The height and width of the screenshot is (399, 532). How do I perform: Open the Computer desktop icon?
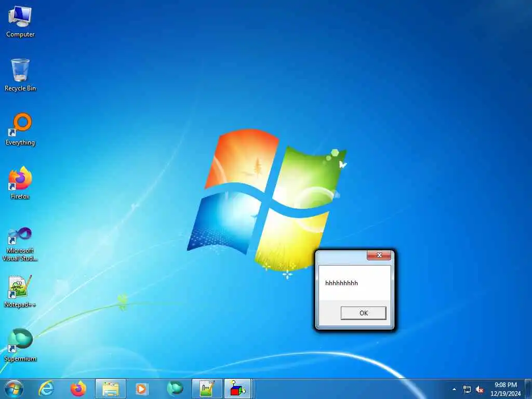20,21
